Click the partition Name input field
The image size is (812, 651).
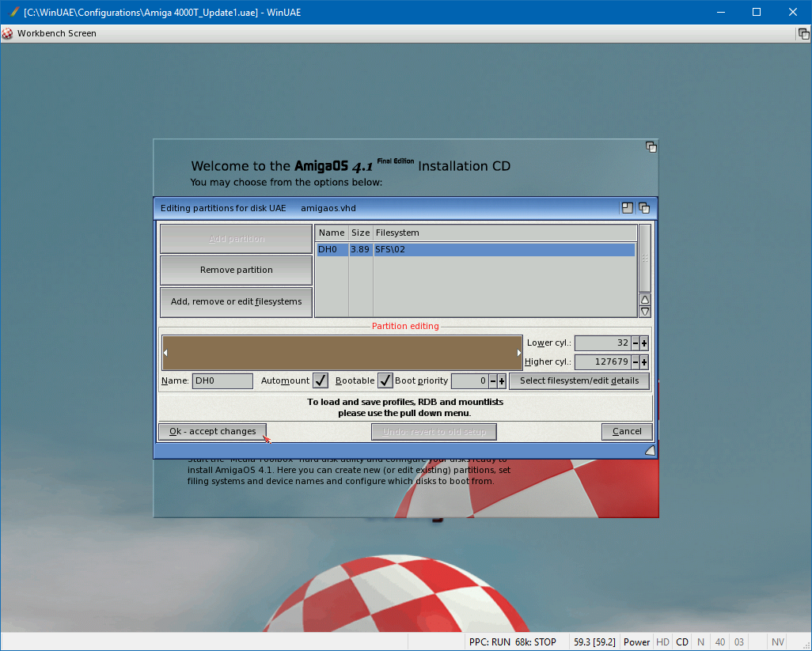point(222,381)
